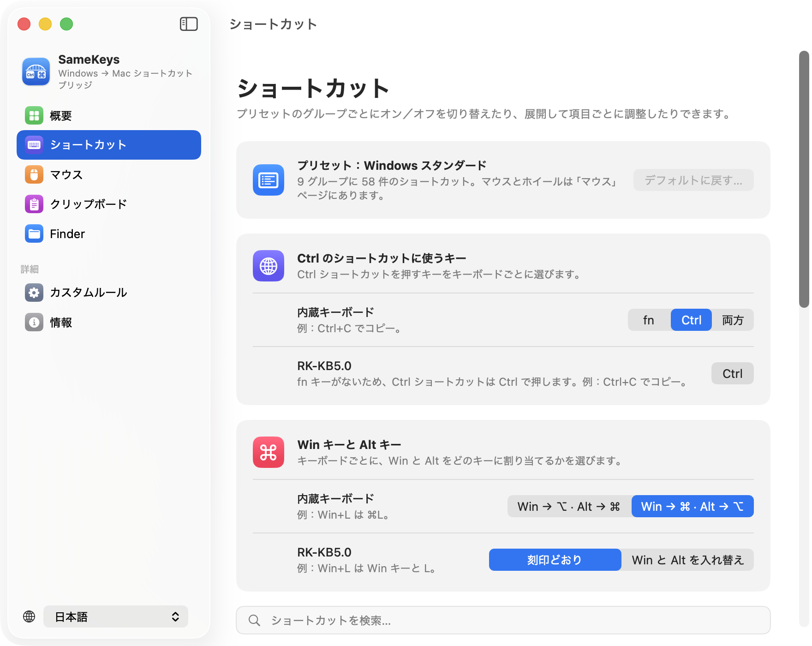Choose Win → ⌘ · Alt → ⌥ mapping

coord(693,506)
